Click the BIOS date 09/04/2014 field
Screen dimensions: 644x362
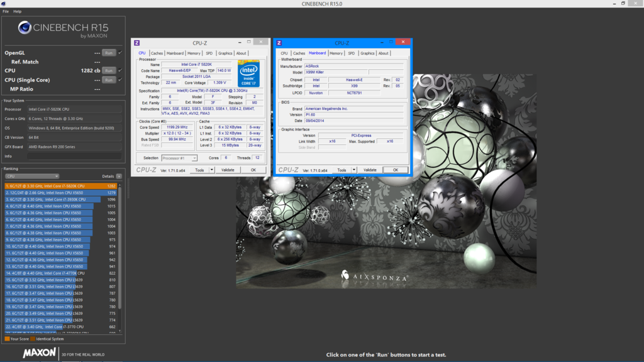(353, 121)
